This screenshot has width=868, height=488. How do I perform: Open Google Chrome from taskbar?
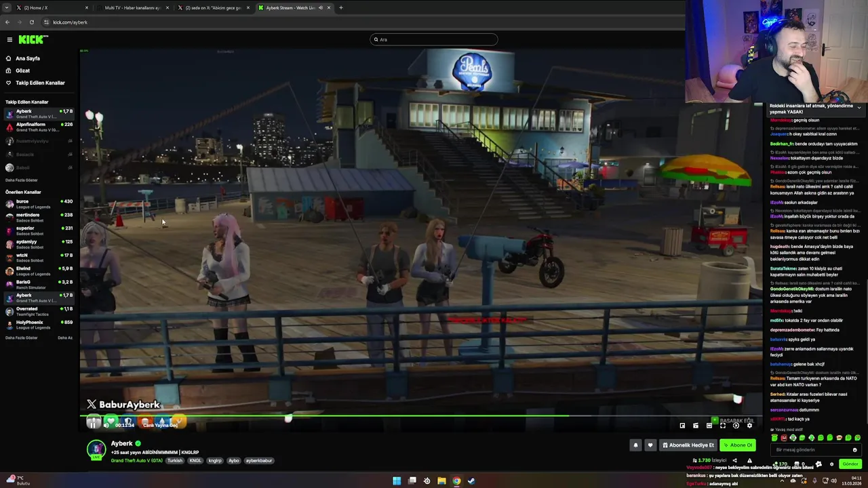(x=456, y=481)
